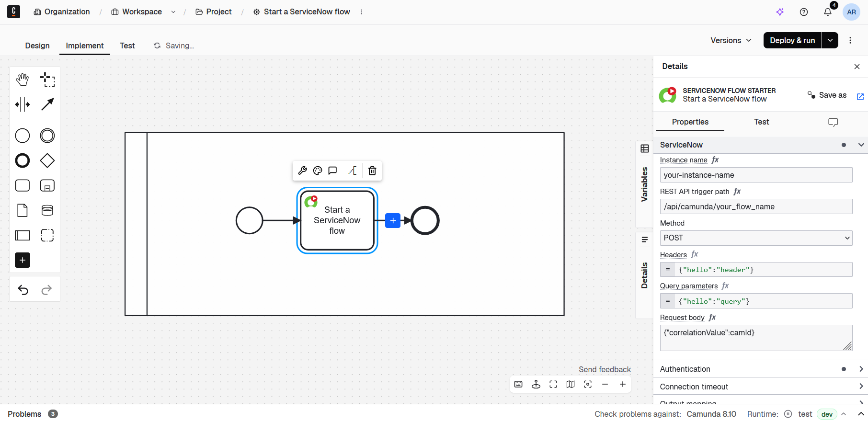The image size is (868, 422).
Task: Click the Deploy & run button
Action: click(792, 40)
